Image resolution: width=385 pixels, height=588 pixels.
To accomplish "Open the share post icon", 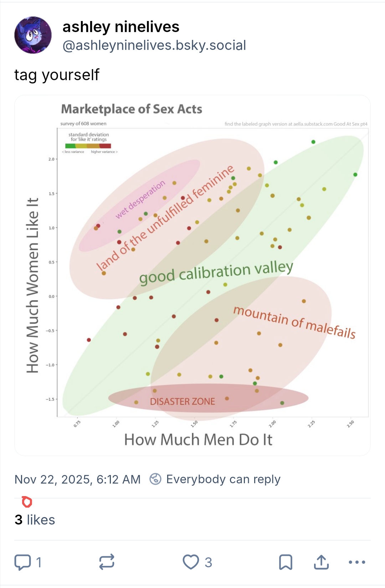I will click(x=321, y=562).
